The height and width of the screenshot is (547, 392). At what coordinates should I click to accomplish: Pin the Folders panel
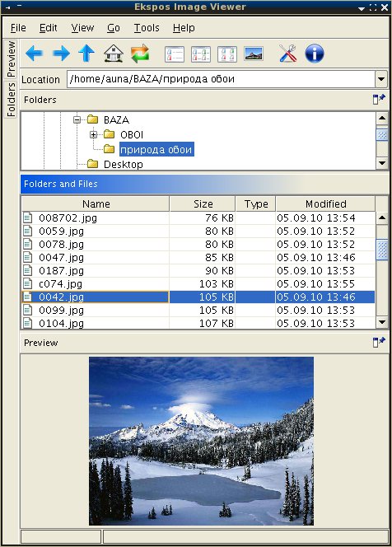coord(379,99)
